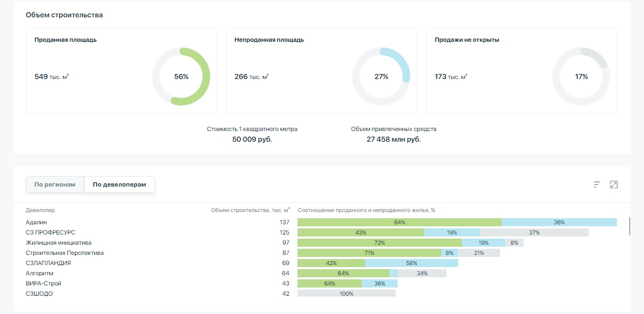The height and width of the screenshot is (314, 644).
Task: Select the СЗ ПРОФРЕСУРС developer row
Action: 321,232
